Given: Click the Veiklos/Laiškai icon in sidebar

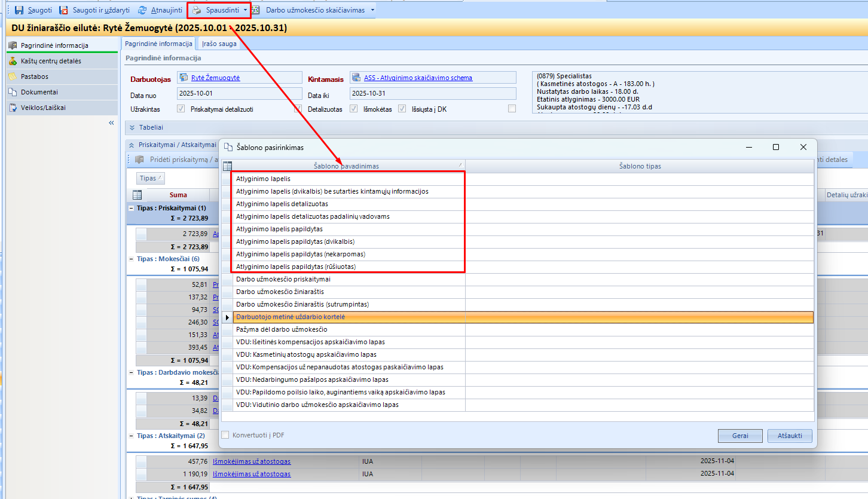Looking at the screenshot, I should coord(13,108).
